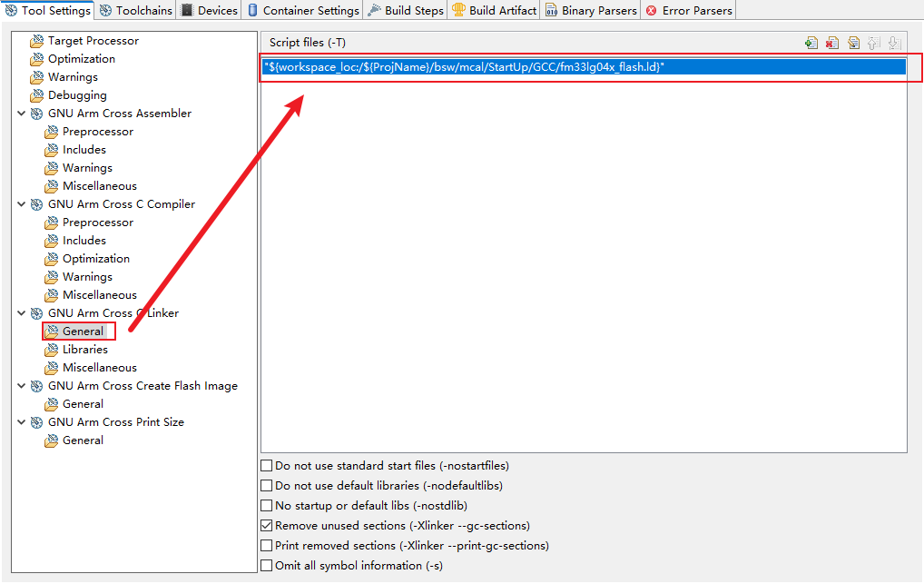Image resolution: width=924 pixels, height=584 pixels.
Task: Click the GNU Arm Cross Print Size tool icon
Action: click(37, 422)
